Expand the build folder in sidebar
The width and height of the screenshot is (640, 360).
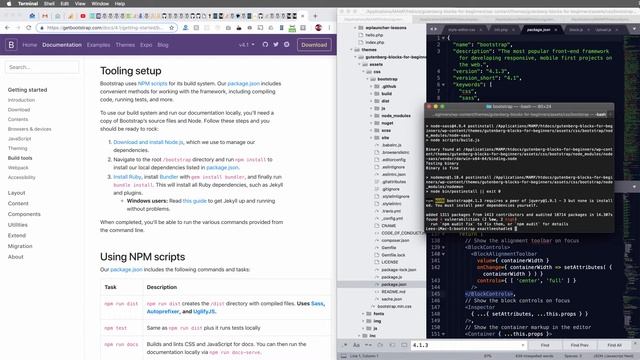[x=371, y=93]
